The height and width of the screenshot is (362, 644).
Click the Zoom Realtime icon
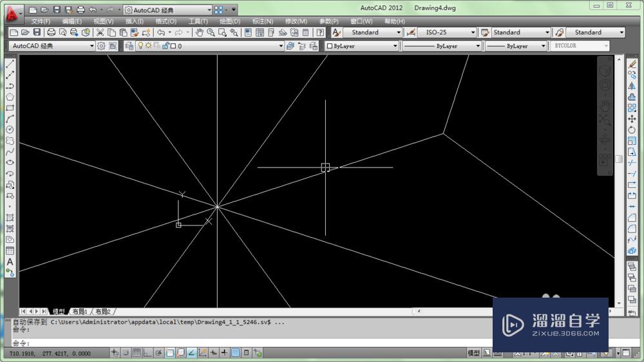211,32
